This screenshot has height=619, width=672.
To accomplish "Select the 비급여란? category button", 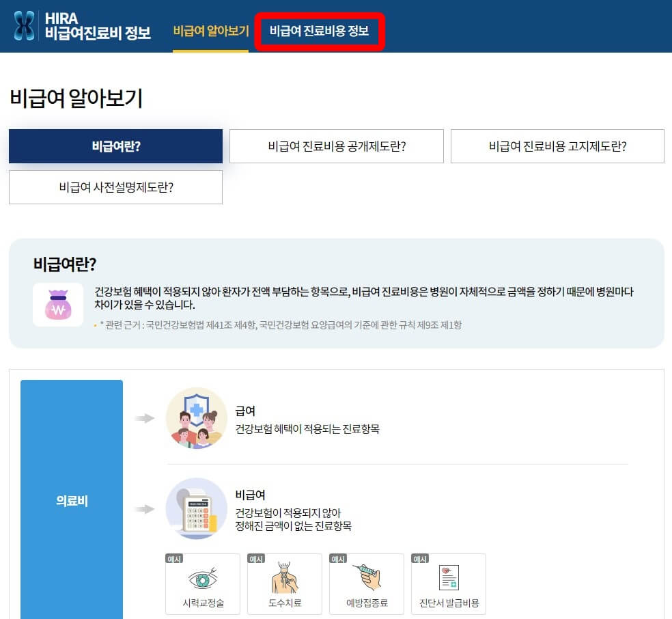I will pyautogui.click(x=115, y=146).
